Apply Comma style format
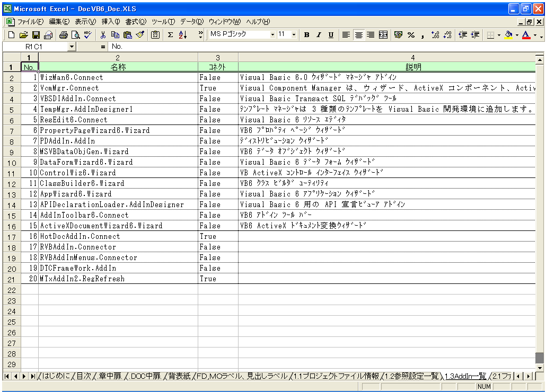 coord(422,35)
